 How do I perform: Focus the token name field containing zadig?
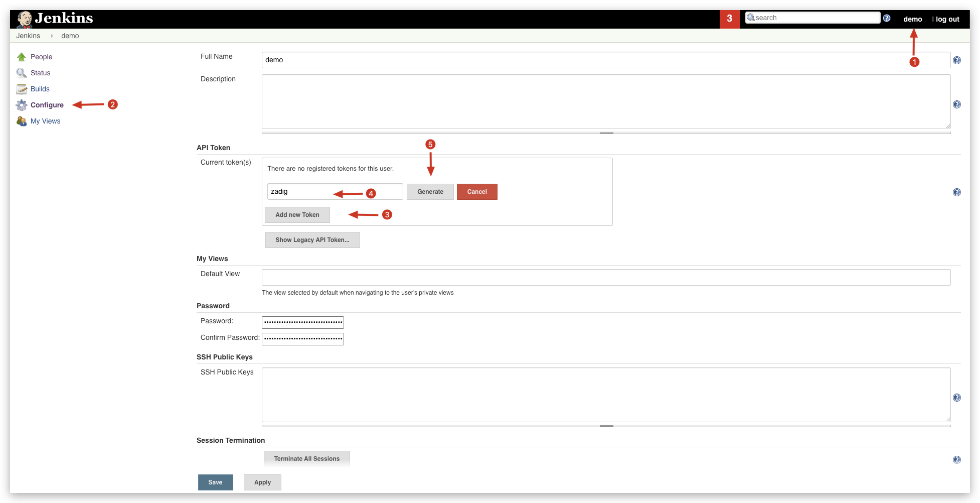click(335, 191)
